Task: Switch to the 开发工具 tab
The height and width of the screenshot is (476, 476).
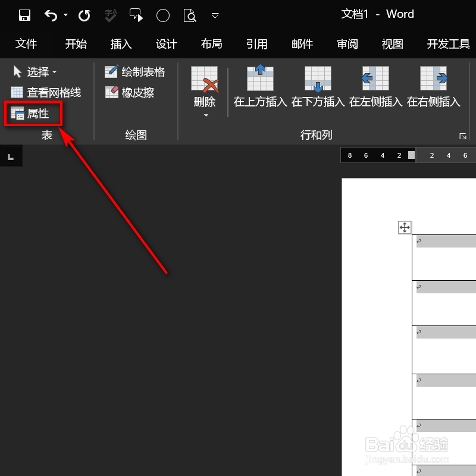Action: [449, 44]
